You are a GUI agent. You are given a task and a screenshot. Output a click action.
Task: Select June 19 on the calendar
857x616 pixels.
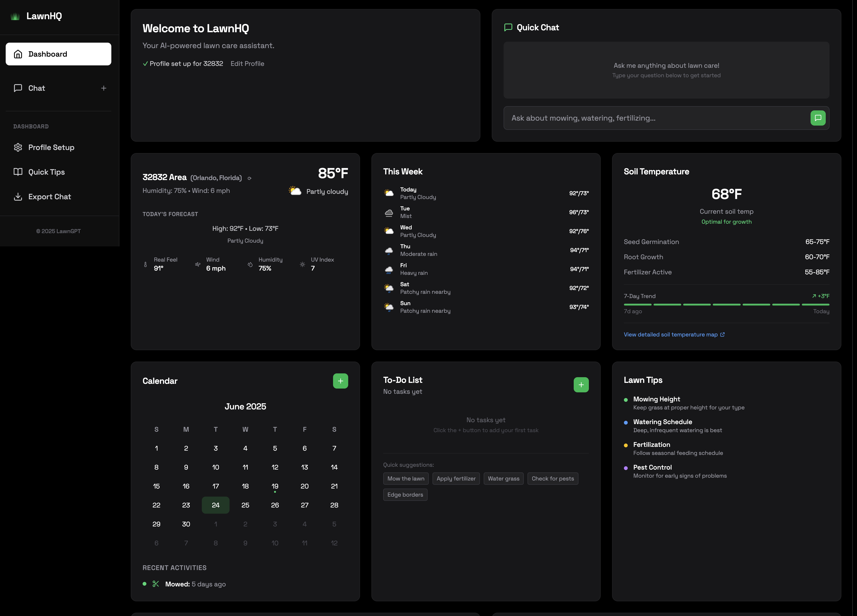(x=275, y=486)
